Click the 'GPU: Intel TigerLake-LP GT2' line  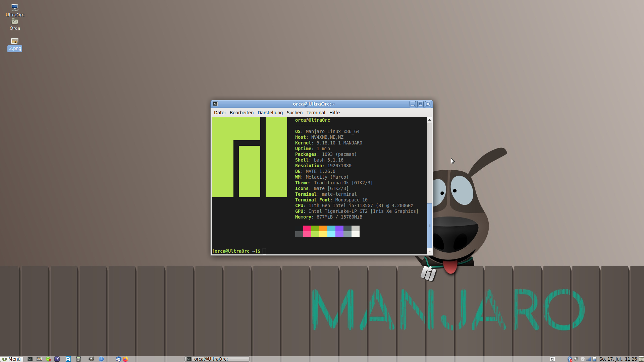[357, 211]
